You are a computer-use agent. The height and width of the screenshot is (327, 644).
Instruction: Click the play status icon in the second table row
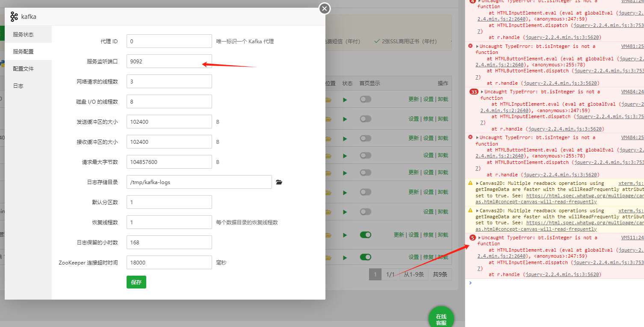coord(345,119)
